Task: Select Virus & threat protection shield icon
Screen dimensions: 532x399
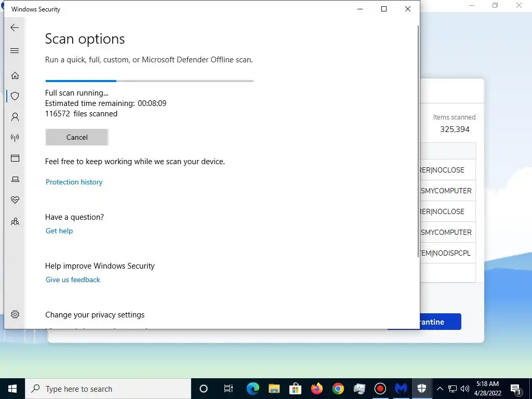Action: (15, 96)
